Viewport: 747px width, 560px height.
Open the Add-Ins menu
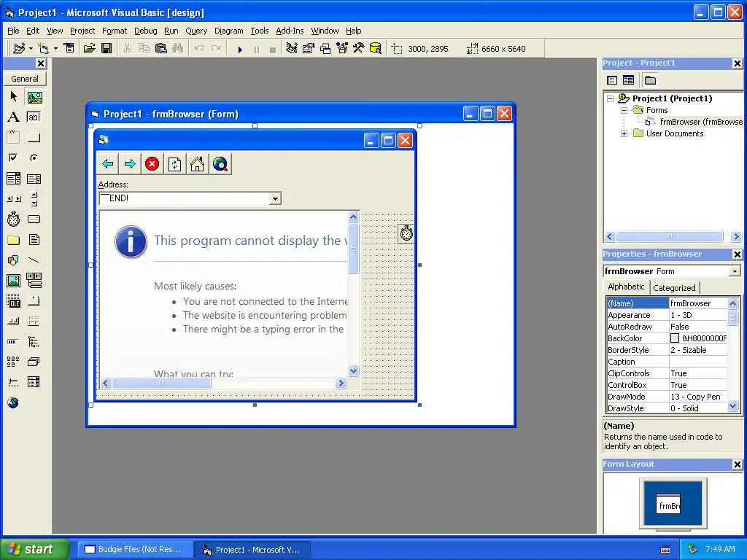click(x=290, y=31)
